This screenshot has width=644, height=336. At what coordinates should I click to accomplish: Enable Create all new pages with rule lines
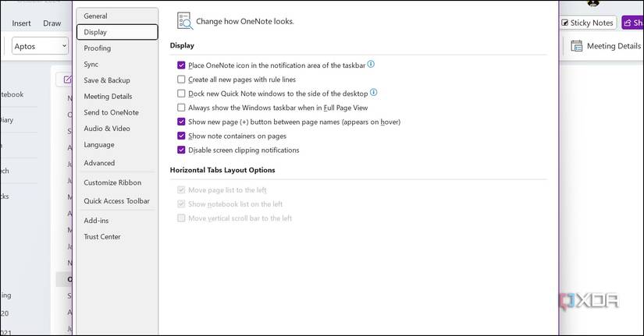[181, 80]
